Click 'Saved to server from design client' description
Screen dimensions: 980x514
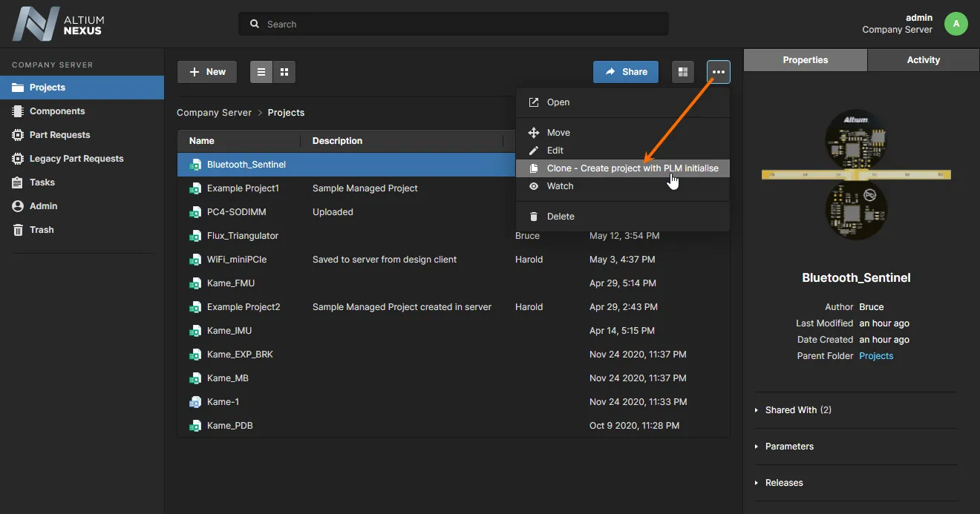385,260
